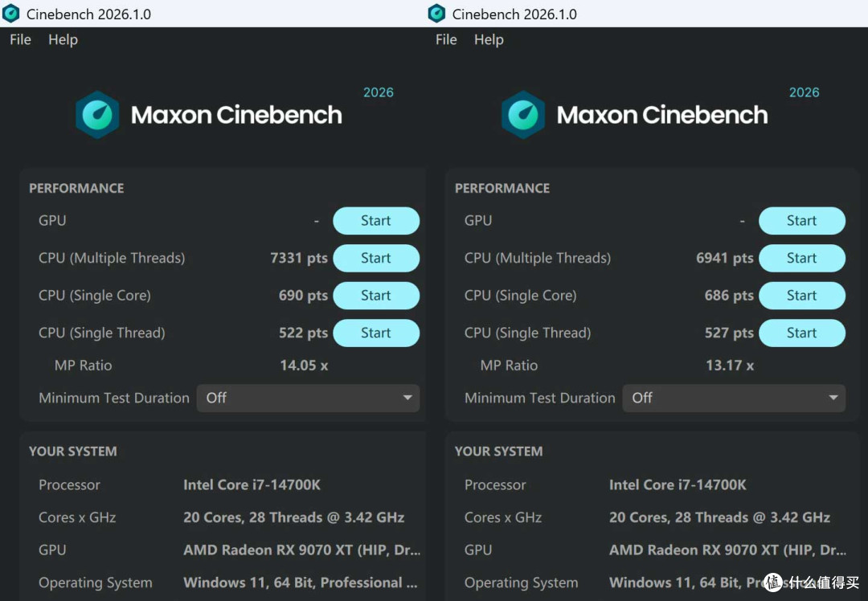Click PERFORMANCE heading in left window
Screen dimensions: 868x601
(x=76, y=189)
